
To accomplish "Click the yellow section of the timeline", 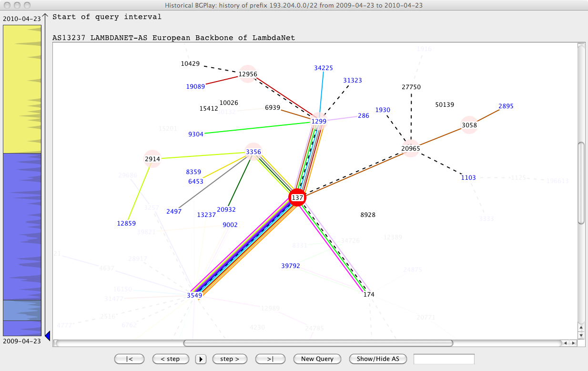I will 22,89.
